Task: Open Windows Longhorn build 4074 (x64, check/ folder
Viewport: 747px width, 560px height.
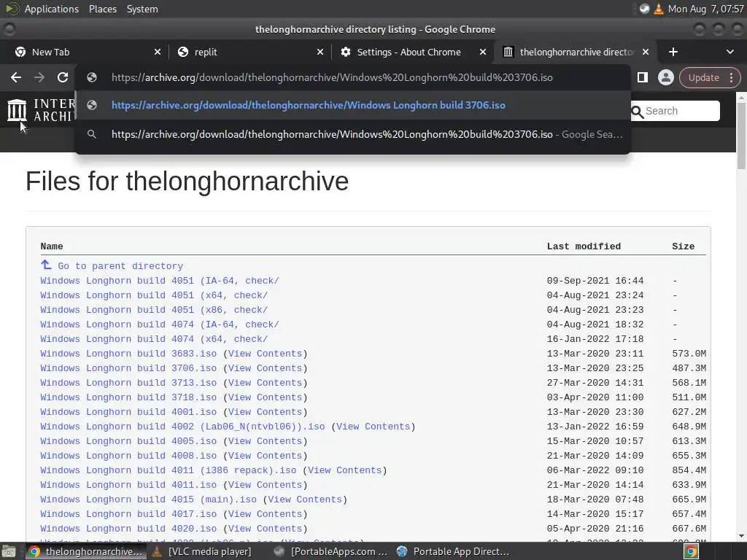Action: coord(154,339)
